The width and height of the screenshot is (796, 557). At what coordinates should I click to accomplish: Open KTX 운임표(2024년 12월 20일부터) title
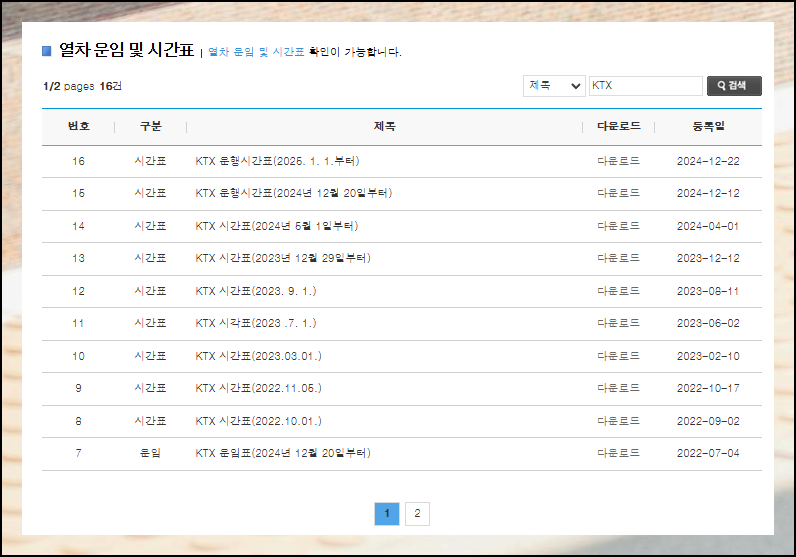283,453
